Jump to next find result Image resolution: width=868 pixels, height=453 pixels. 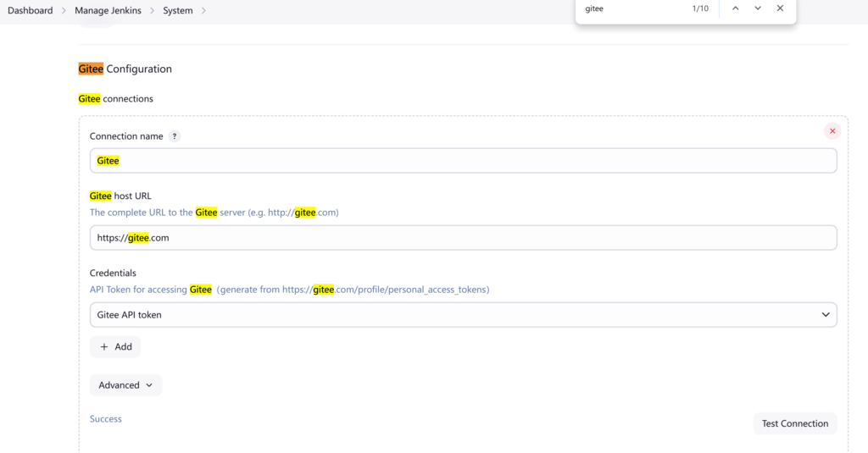758,8
